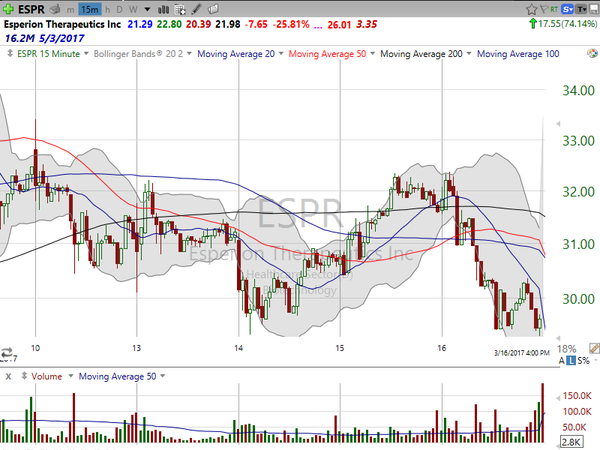This screenshot has height=450, width=600.
Task: Toggle the favorite star icon
Action: coord(531,9)
